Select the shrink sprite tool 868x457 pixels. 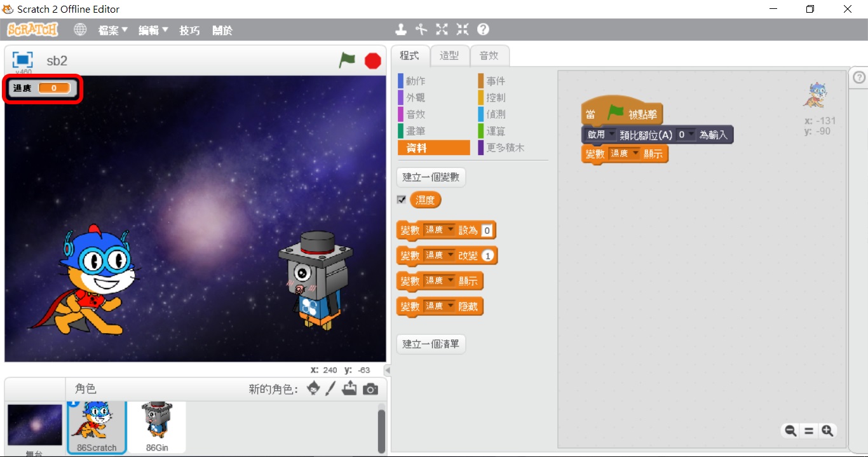[x=462, y=29]
